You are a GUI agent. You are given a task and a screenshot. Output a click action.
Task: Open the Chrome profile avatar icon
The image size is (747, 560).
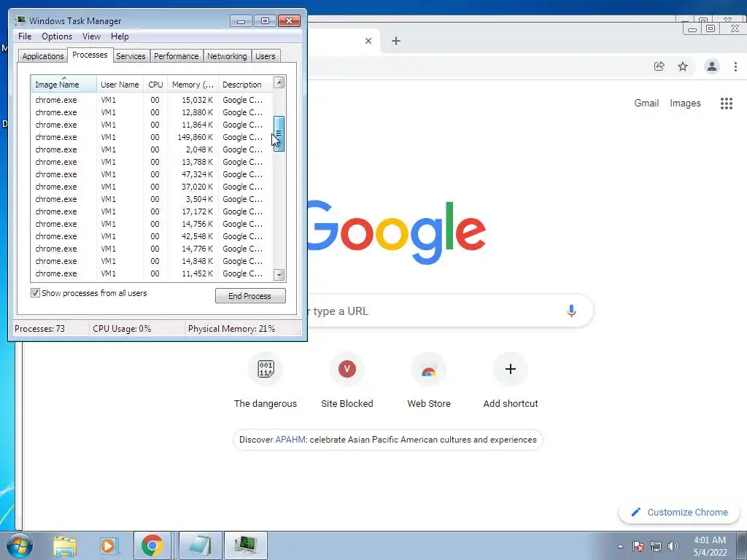pos(712,66)
